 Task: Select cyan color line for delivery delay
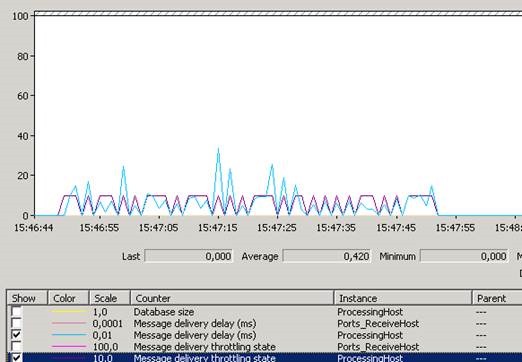68,335
